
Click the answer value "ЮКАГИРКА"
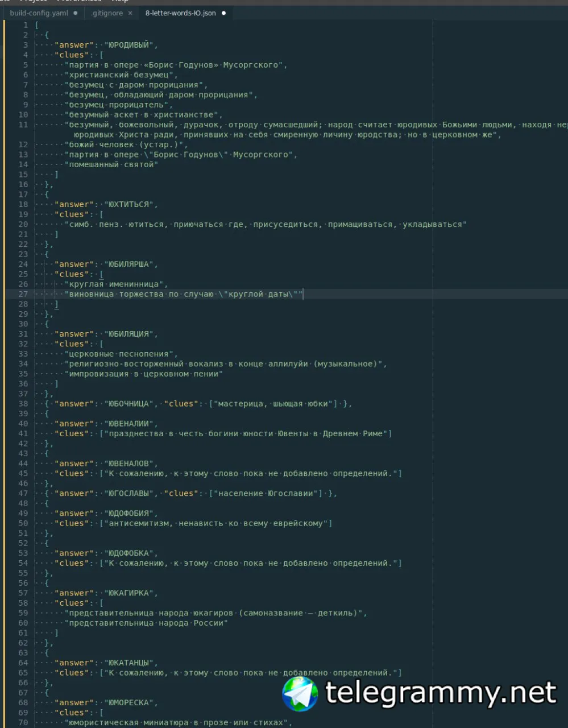tap(128, 593)
